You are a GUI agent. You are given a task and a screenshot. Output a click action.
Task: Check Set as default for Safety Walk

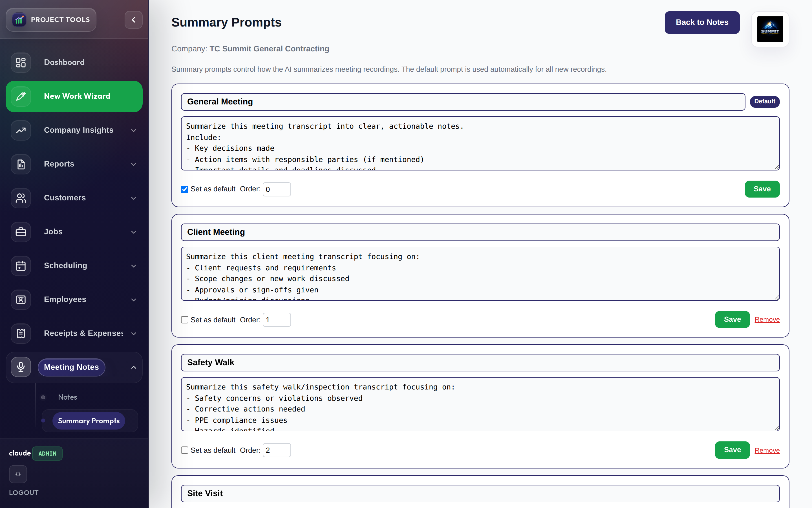(185, 450)
